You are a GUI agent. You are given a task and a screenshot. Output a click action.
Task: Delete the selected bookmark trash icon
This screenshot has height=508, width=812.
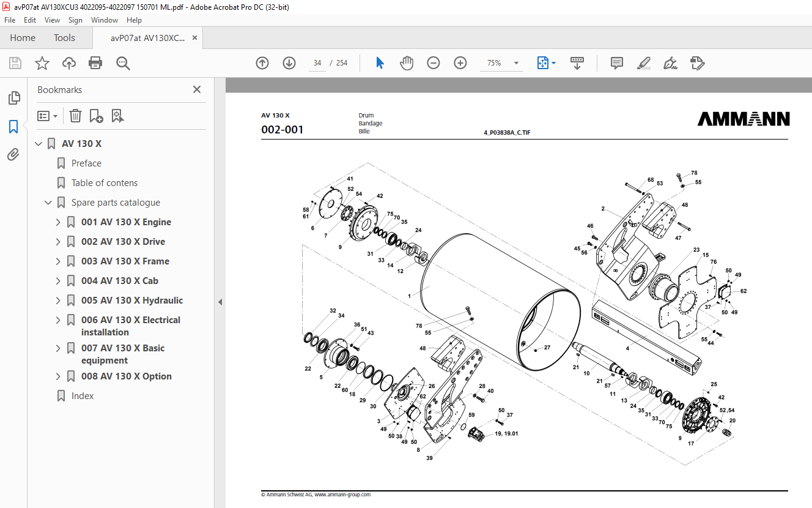pyautogui.click(x=75, y=116)
